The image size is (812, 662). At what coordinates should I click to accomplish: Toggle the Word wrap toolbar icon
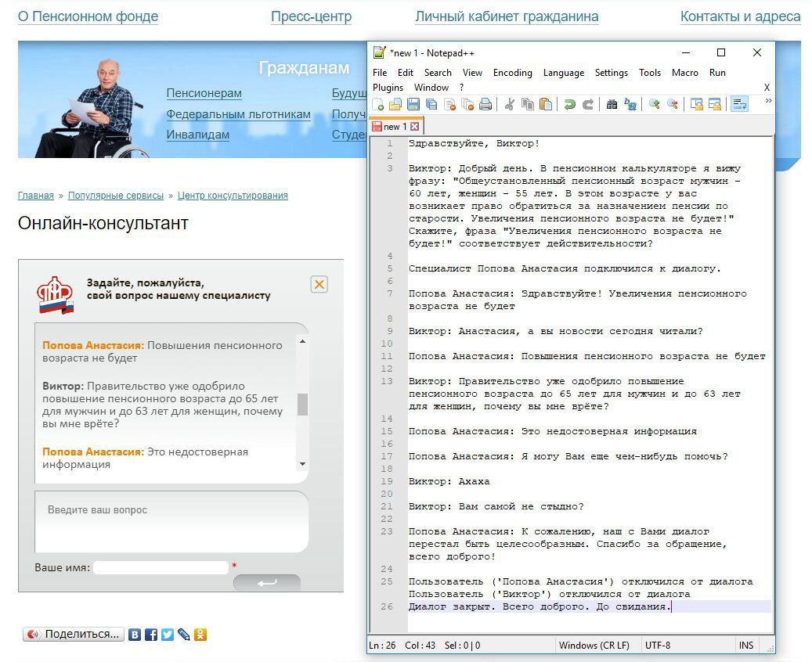[739, 105]
